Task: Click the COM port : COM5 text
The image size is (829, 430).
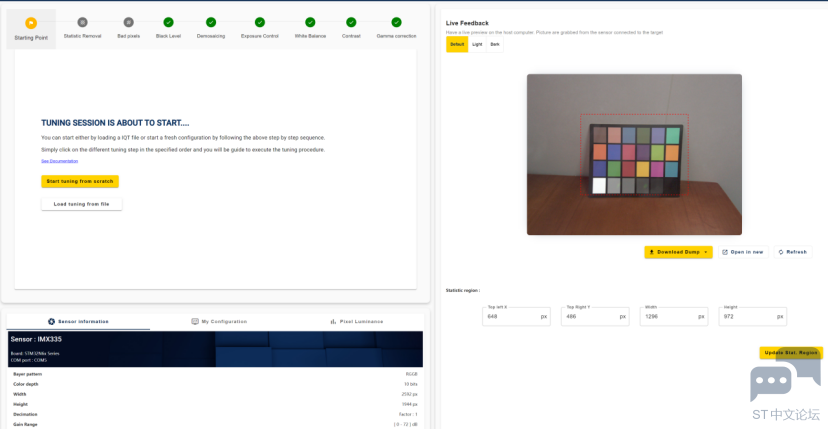Action: 29,360
